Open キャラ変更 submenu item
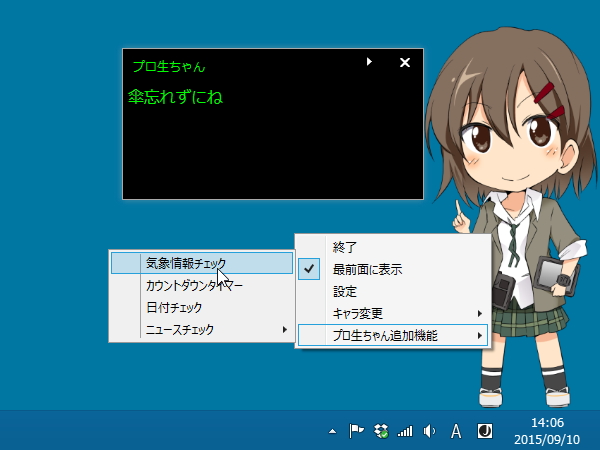Screen dimensions: 600x450 pos(393,314)
